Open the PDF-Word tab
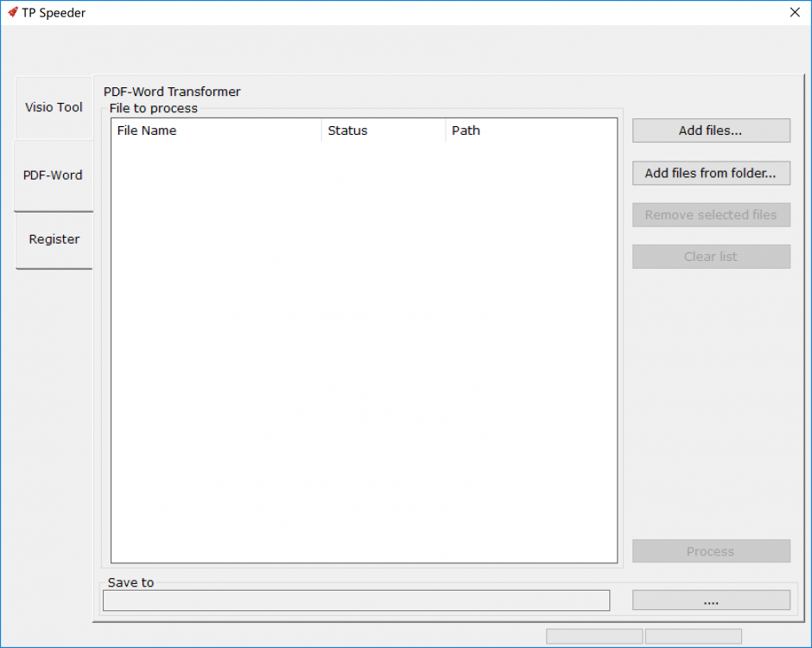 (x=54, y=175)
